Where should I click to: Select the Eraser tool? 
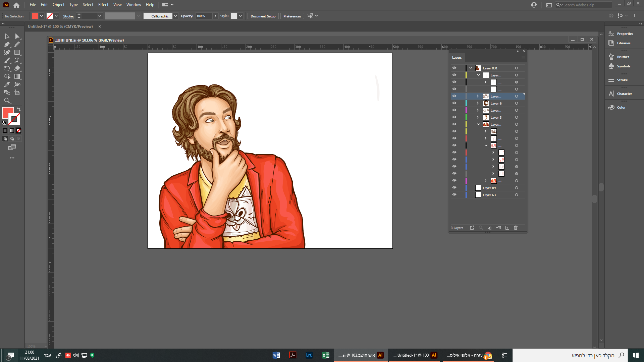click(17, 68)
